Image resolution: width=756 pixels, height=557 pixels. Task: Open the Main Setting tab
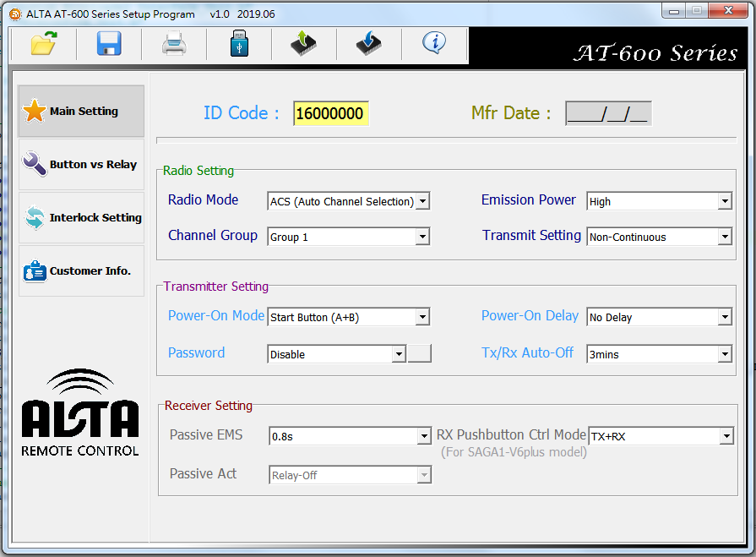[81, 112]
